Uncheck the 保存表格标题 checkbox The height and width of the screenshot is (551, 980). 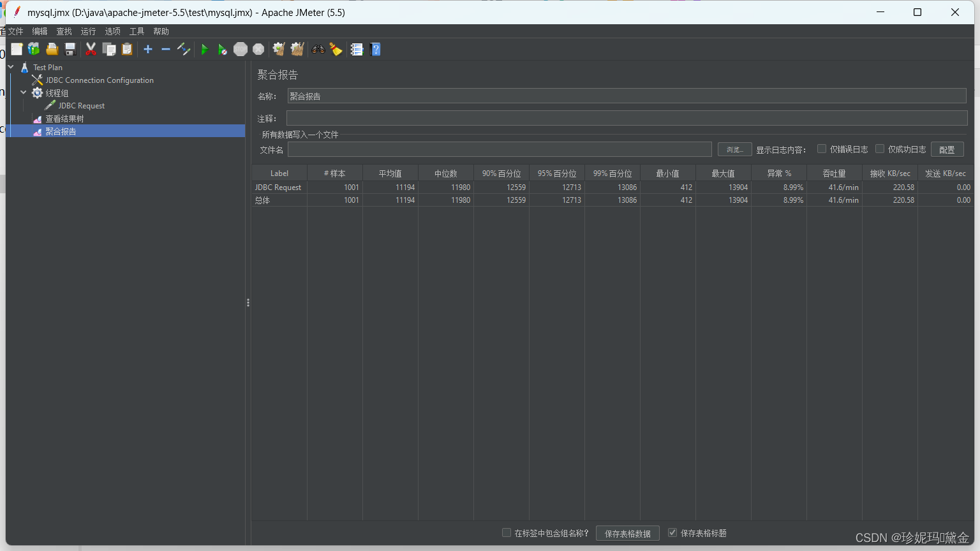(x=672, y=533)
